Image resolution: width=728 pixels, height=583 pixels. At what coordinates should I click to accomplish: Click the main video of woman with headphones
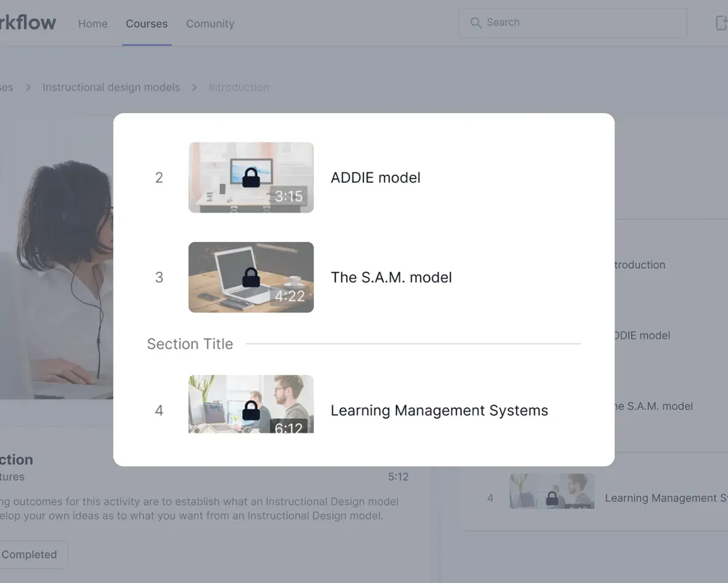tap(56, 259)
